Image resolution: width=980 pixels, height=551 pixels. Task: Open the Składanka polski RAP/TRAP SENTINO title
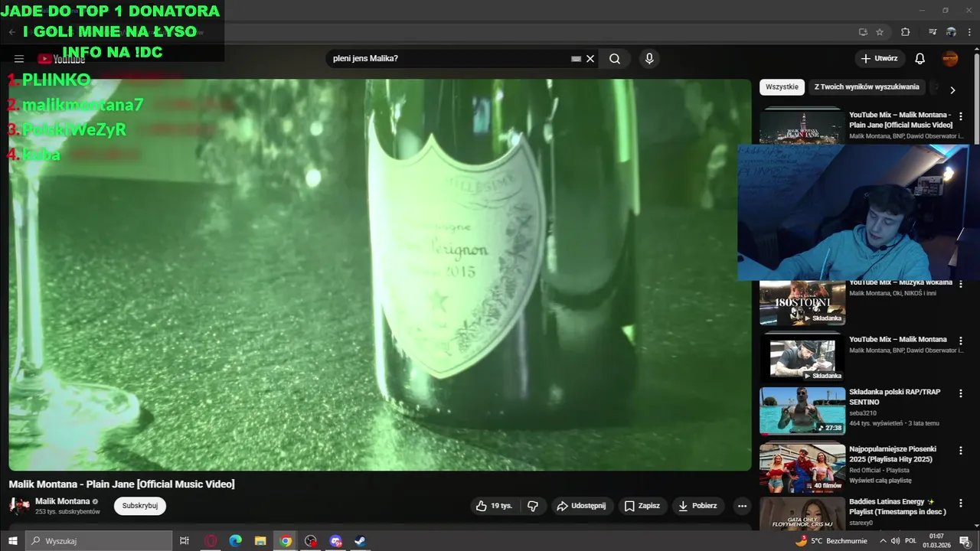point(895,397)
